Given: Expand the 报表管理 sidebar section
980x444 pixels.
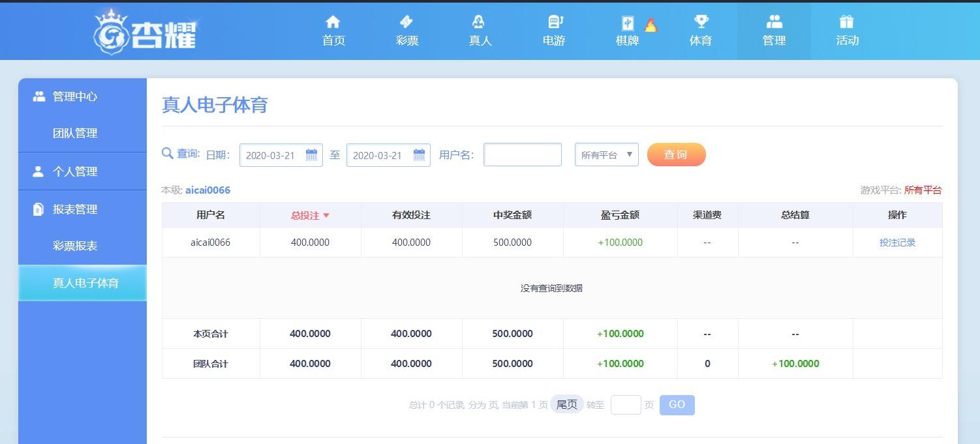Looking at the screenshot, I should point(82,209).
